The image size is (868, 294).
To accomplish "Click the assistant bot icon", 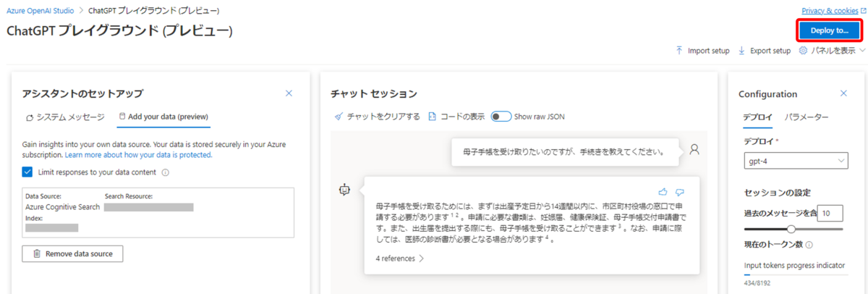I will point(345,190).
